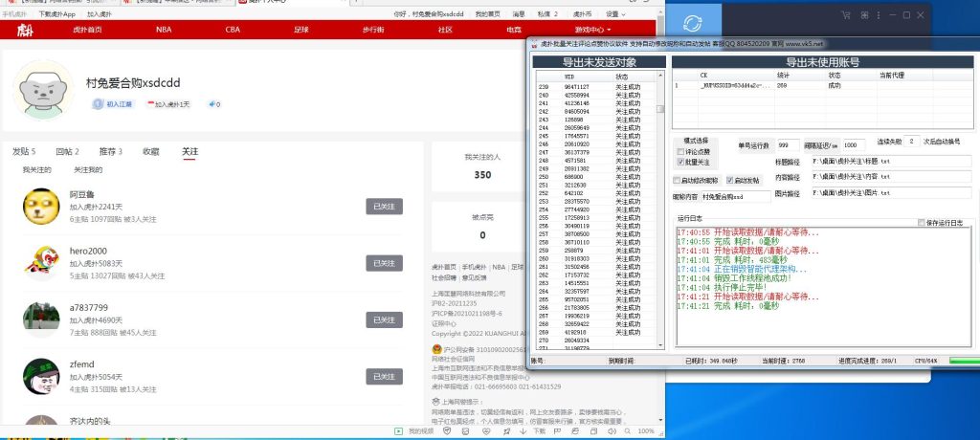
Task: Toggle the 批量关注 checkbox
Action: [680, 162]
